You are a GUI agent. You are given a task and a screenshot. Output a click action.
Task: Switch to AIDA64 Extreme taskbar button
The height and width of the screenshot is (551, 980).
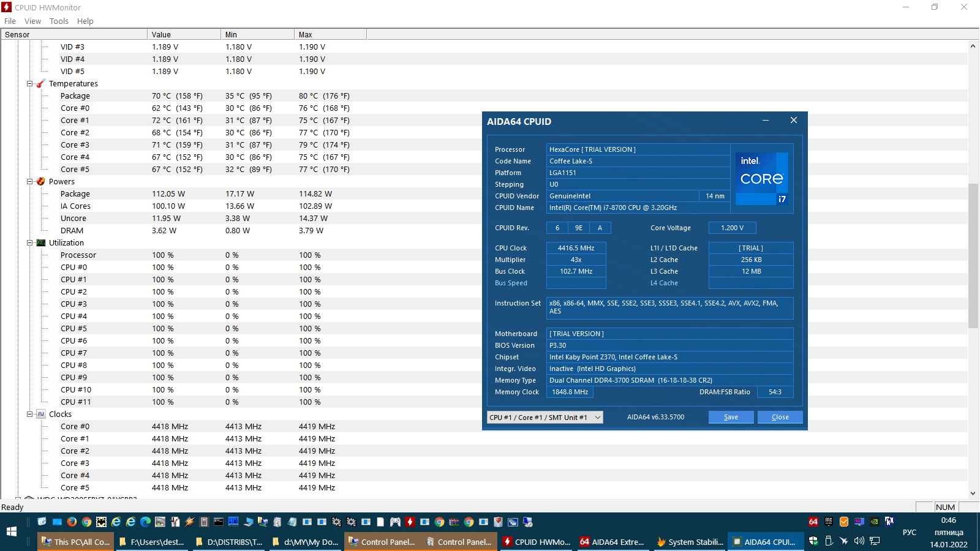click(x=613, y=542)
